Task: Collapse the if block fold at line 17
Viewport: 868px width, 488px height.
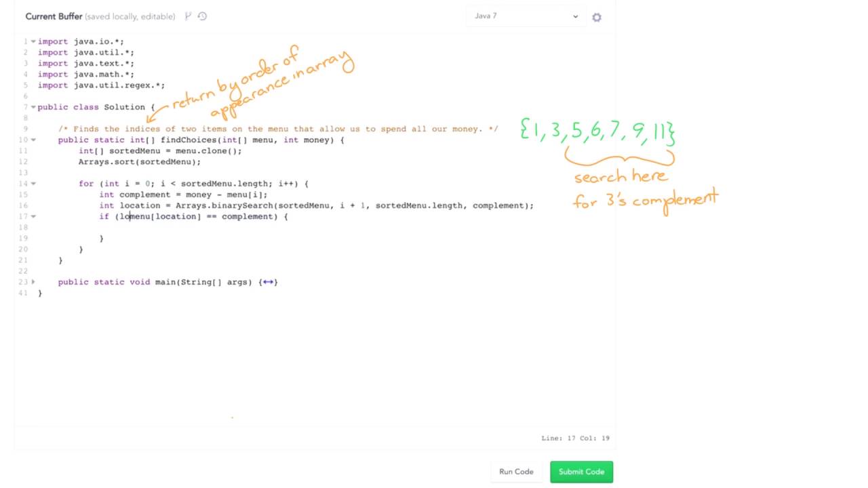Action: point(33,216)
